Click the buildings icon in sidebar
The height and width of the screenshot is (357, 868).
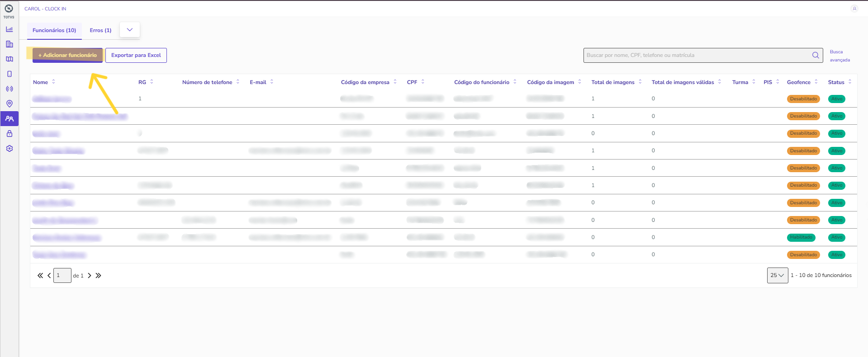point(9,44)
